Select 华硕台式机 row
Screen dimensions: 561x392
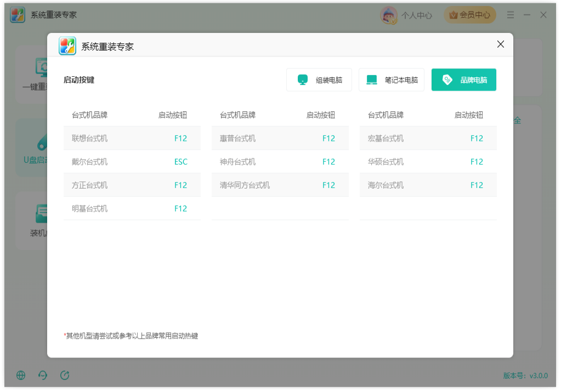pyautogui.click(x=428, y=162)
